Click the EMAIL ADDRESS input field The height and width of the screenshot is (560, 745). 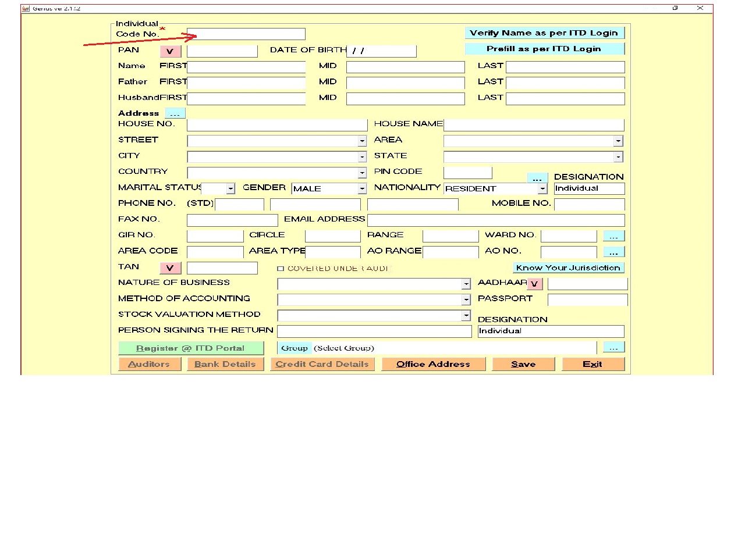click(495, 220)
